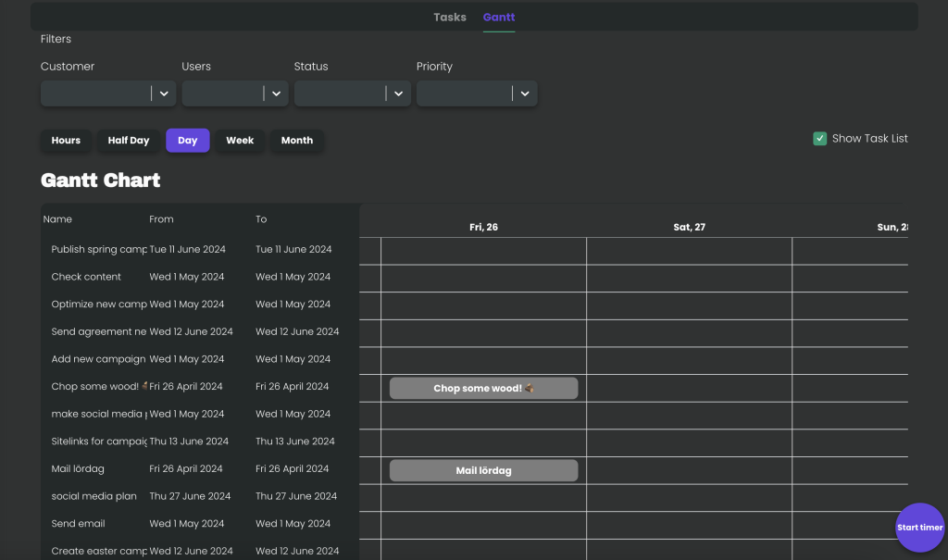The image size is (948, 560).
Task: Select the 'Mail lördag' task list name
Action: tap(78, 468)
